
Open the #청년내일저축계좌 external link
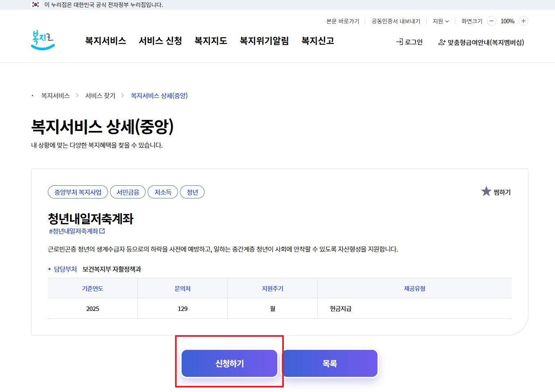77,231
